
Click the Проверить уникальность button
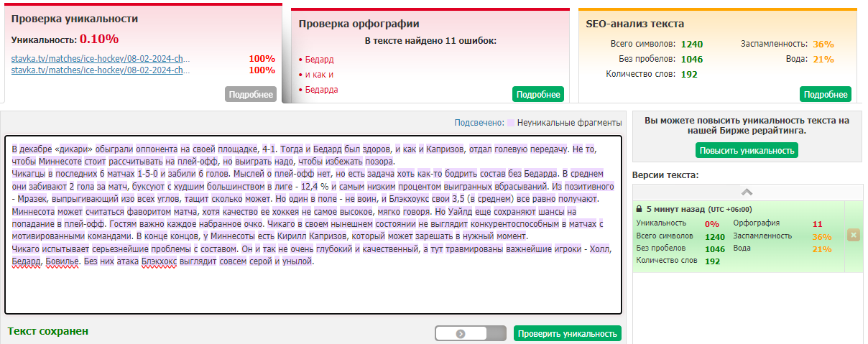point(567,333)
